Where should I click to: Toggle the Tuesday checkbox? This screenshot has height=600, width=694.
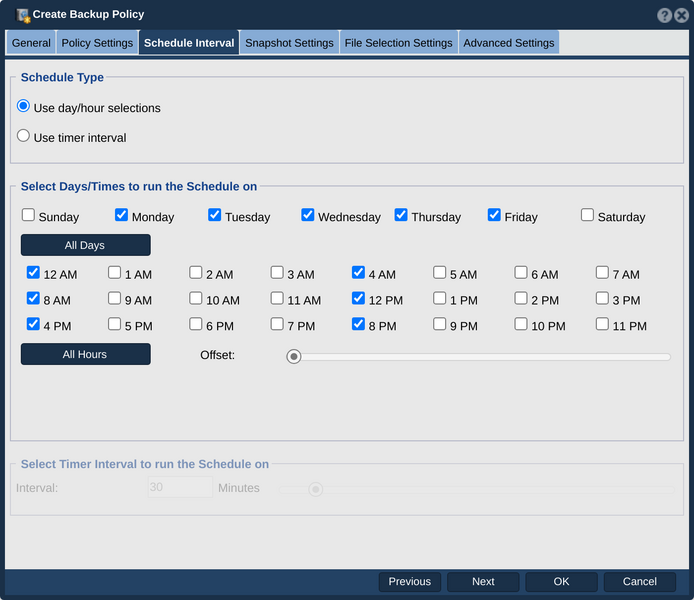(215, 215)
